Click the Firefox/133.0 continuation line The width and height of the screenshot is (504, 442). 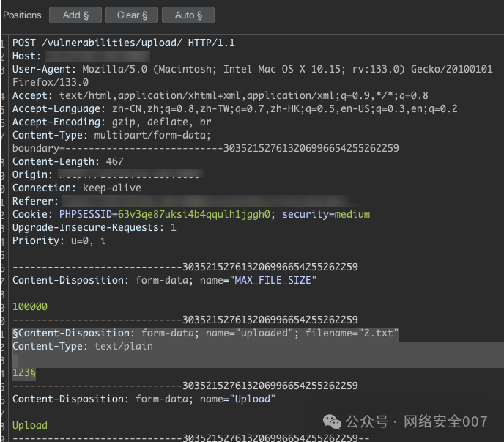point(51,82)
